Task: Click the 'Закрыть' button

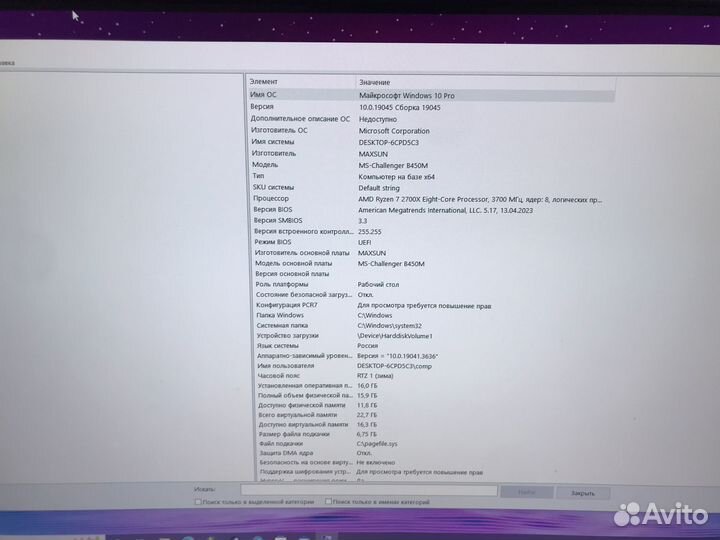Action: coord(583,493)
